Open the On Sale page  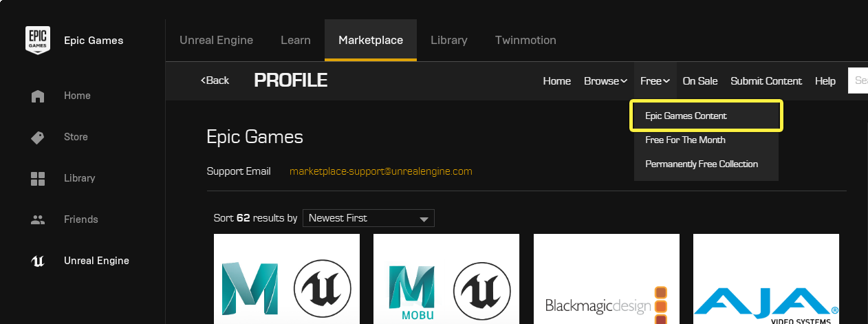[700, 81]
